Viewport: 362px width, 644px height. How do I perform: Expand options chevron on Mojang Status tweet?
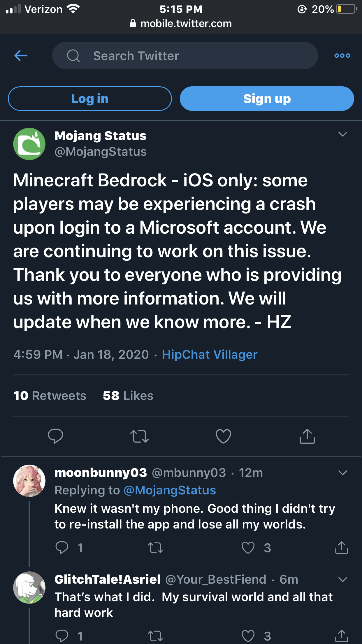pos(343,134)
